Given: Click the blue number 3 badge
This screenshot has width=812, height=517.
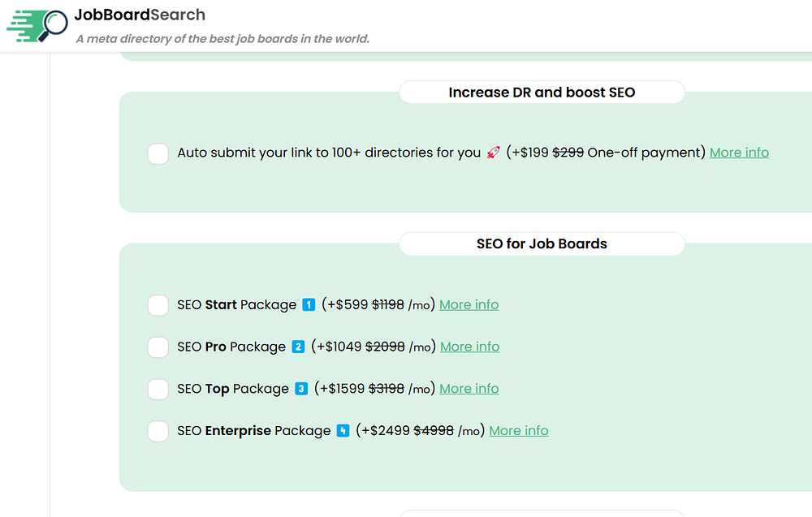Looking at the screenshot, I should coord(301,389).
